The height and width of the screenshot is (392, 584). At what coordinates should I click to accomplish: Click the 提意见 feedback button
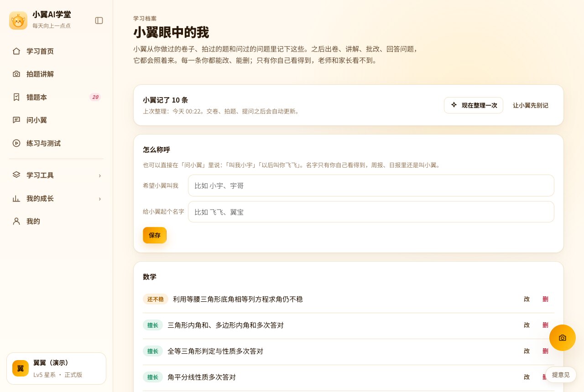coord(561,375)
